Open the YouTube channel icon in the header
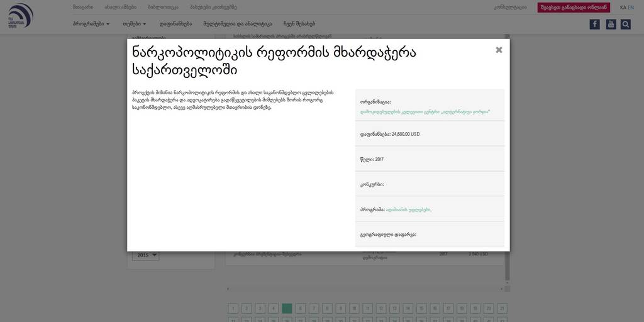The width and height of the screenshot is (644, 322). pos(611,25)
